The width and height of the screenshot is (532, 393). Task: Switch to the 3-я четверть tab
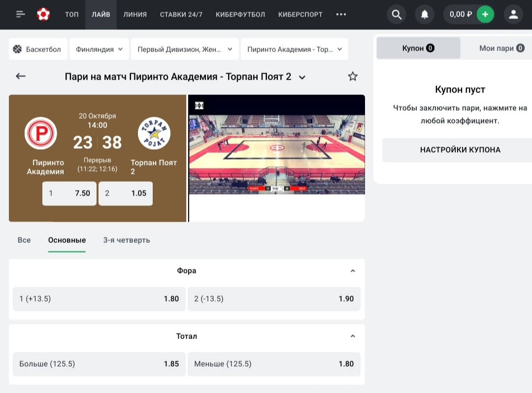point(127,240)
